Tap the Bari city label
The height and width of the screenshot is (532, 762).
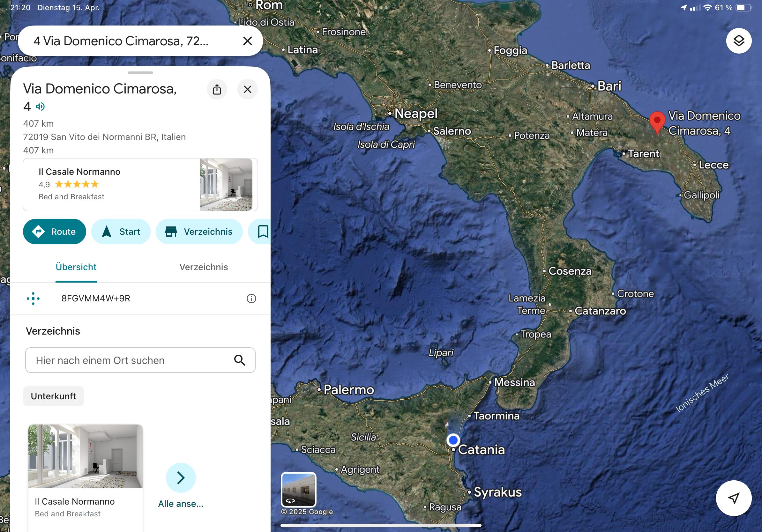coord(609,86)
